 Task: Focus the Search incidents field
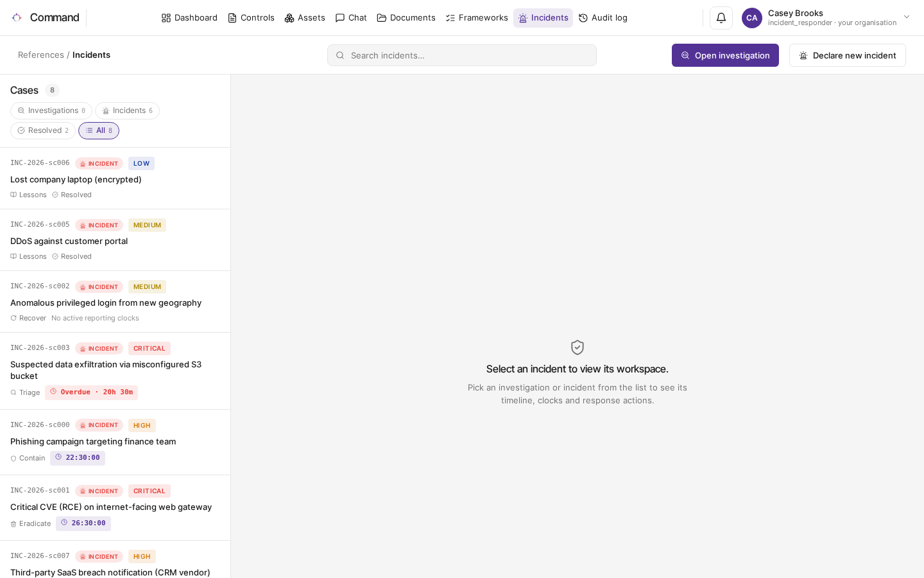pos(462,55)
